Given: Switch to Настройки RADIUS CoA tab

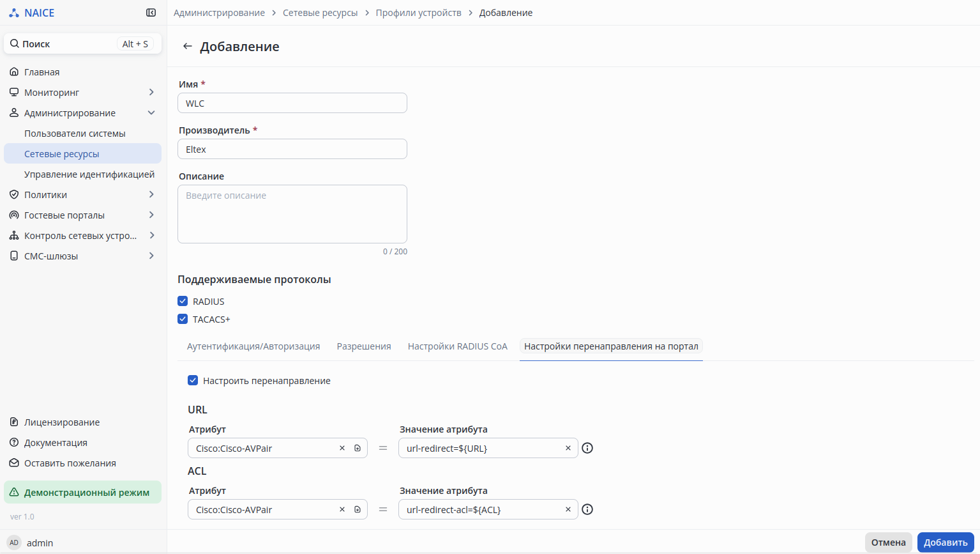Looking at the screenshot, I should [x=457, y=346].
